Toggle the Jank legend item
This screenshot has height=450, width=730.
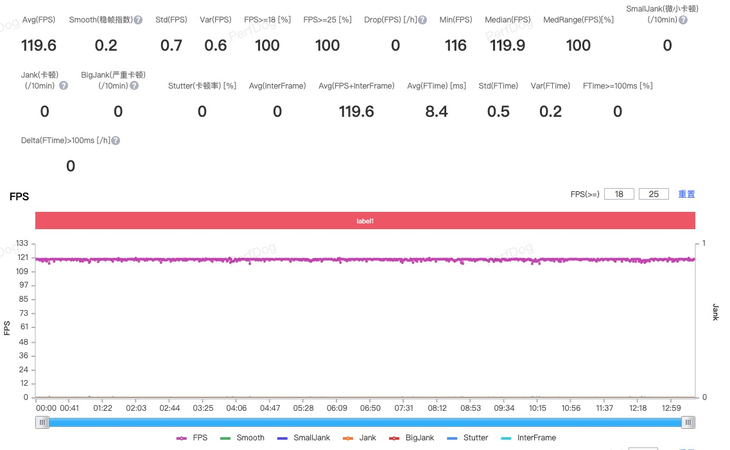tap(359, 438)
